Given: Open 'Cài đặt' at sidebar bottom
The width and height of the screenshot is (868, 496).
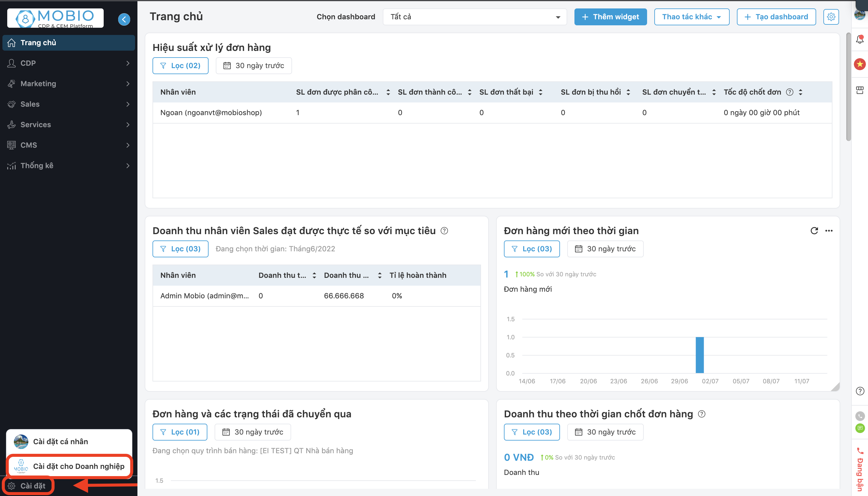Looking at the screenshot, I should click(28, 485).
